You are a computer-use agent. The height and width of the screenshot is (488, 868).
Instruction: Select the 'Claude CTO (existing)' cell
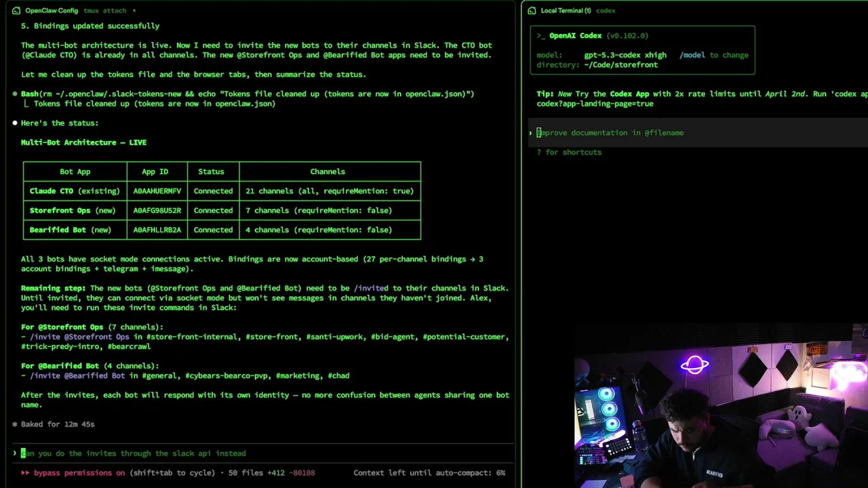(x=75, y=191)
